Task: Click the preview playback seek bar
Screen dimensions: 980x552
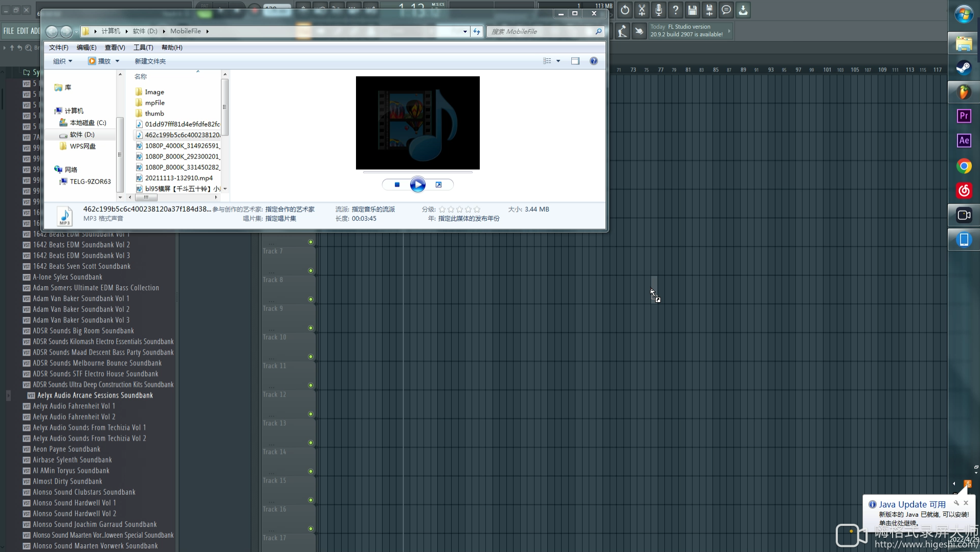Action: pos(417,173)
